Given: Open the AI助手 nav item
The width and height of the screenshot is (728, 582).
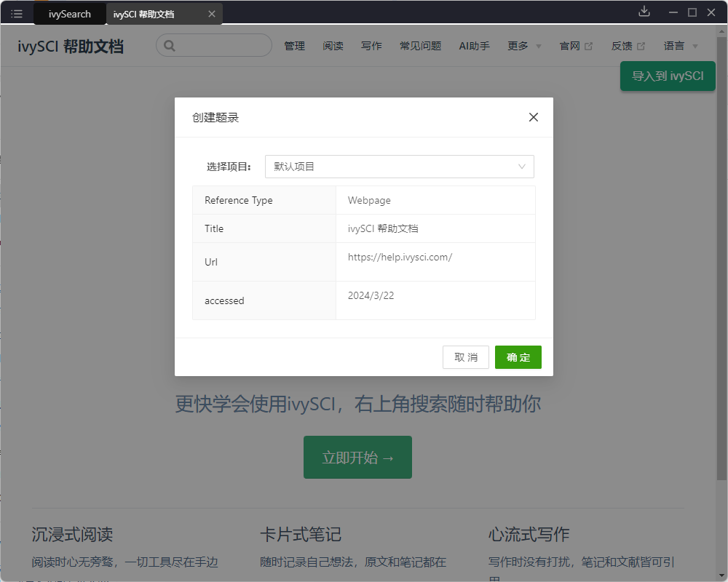Looking at the screenshot, I should tap(474, 46).
